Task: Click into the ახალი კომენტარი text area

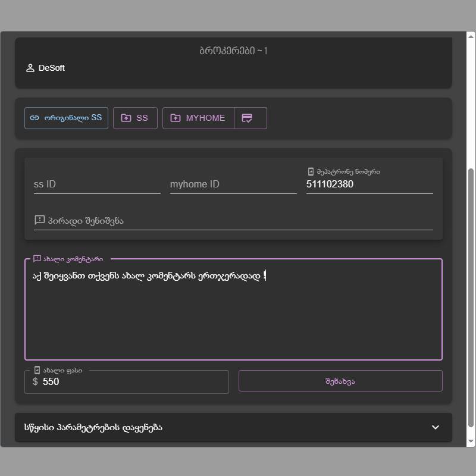Action: [x=233, y=315]
